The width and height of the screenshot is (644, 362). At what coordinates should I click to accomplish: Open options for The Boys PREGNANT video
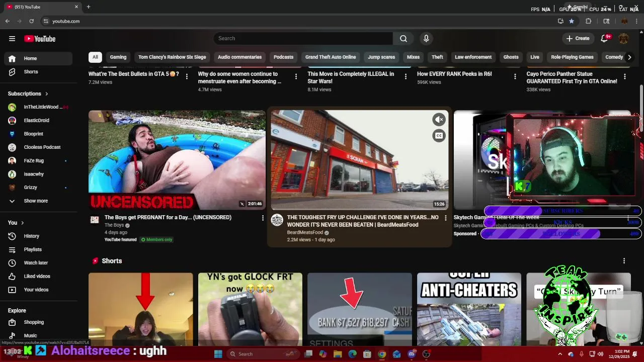263,218
